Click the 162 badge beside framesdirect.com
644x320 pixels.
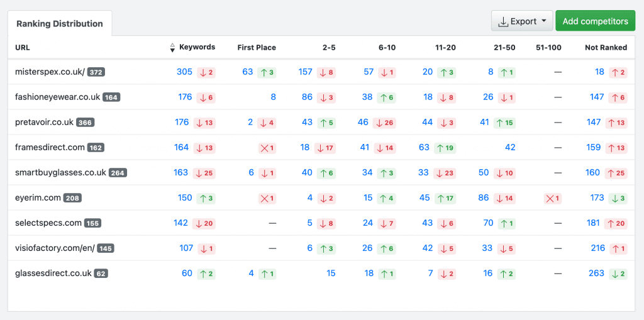96,148
